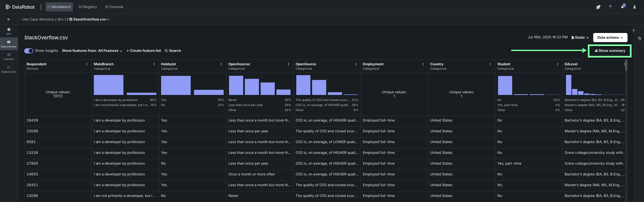Expand Show features from All Features dropdown

[x=92, y=51]
